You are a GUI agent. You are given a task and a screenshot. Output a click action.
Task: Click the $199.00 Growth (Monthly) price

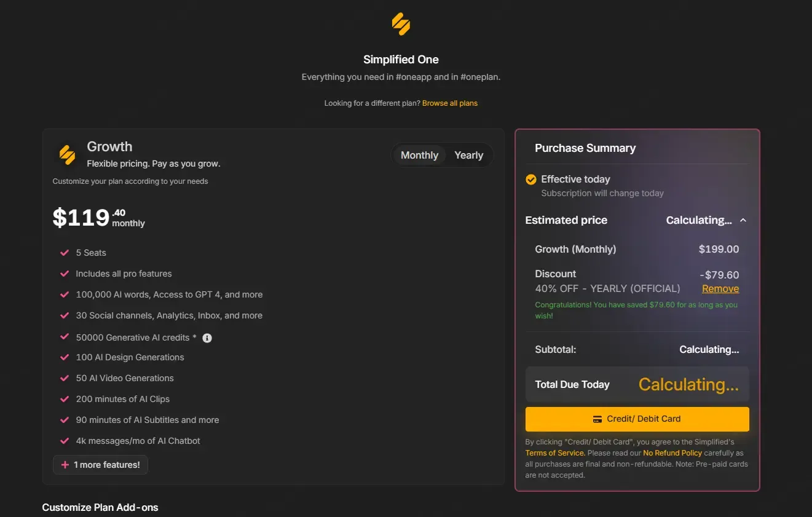(x=719, y=250)
